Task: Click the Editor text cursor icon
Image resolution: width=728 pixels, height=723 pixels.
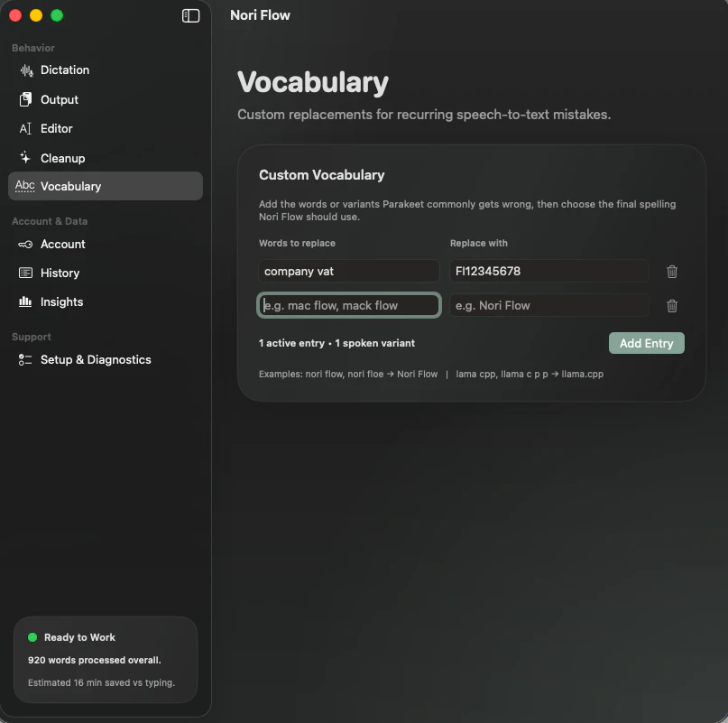Action: pos(25,129)
